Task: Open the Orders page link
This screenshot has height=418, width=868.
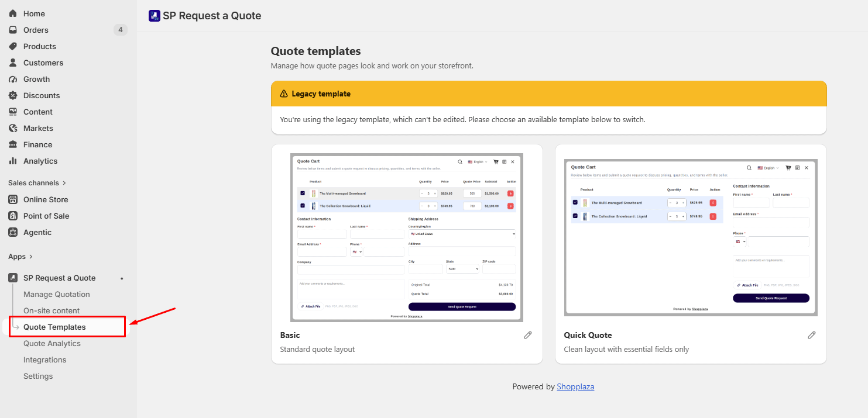Action: coord(36,30)
